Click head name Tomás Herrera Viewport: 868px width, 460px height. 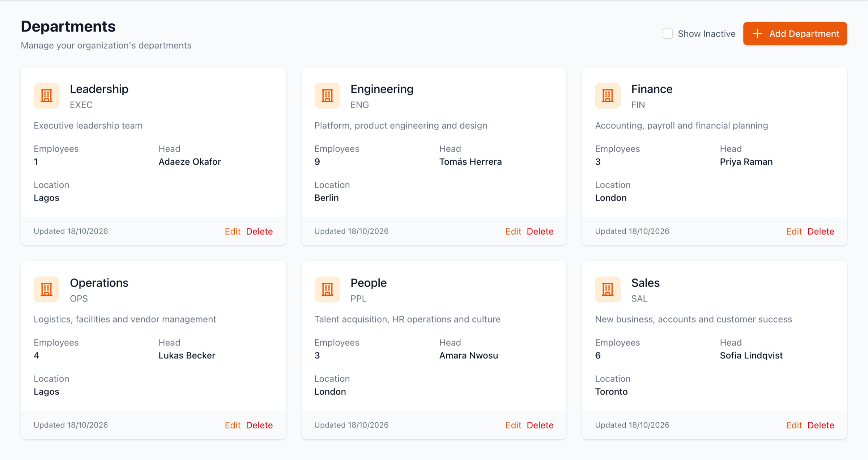coord(471,162)
